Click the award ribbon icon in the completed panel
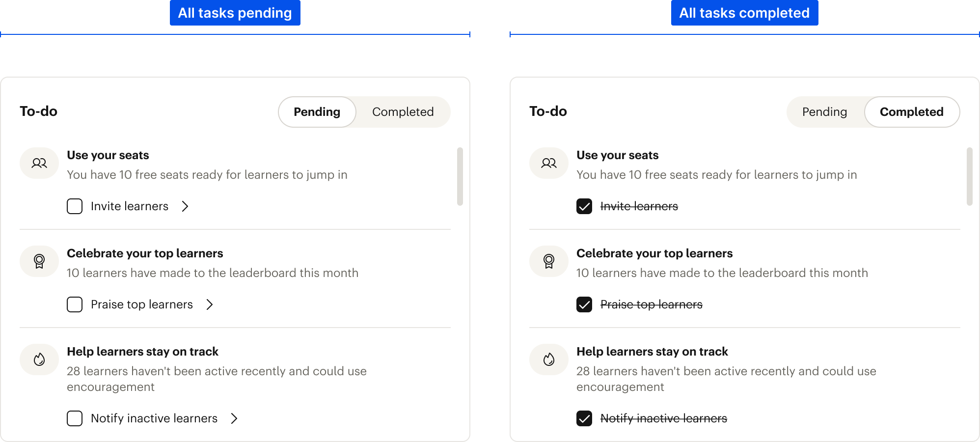 pos(549,261)
